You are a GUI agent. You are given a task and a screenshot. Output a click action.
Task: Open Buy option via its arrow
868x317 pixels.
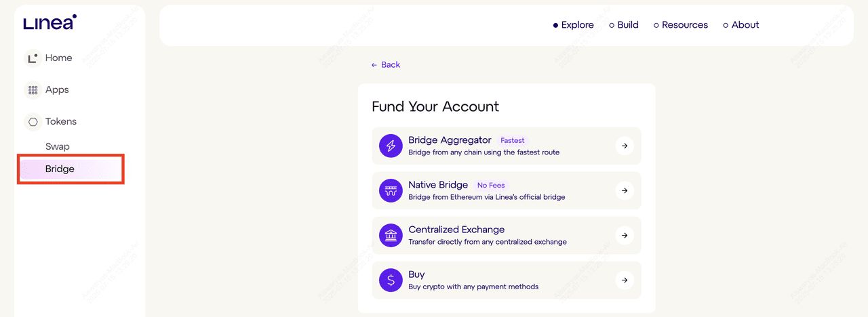[624, 280]
